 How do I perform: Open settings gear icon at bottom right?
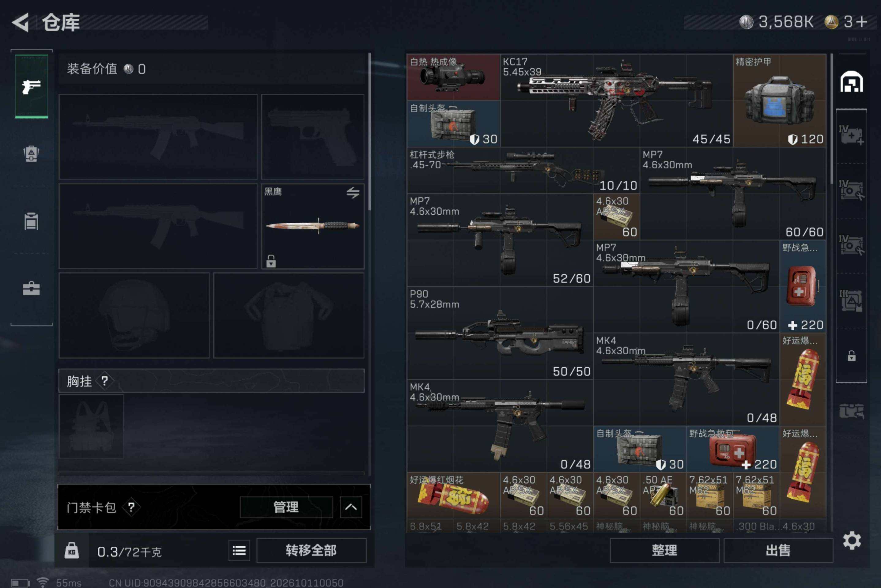[x=852, y=541]
